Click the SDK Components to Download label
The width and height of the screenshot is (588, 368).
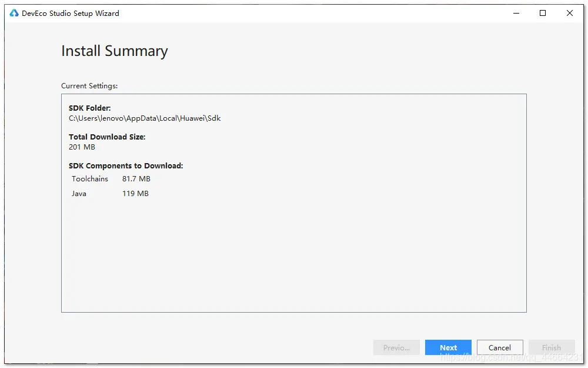pos(126,165)
